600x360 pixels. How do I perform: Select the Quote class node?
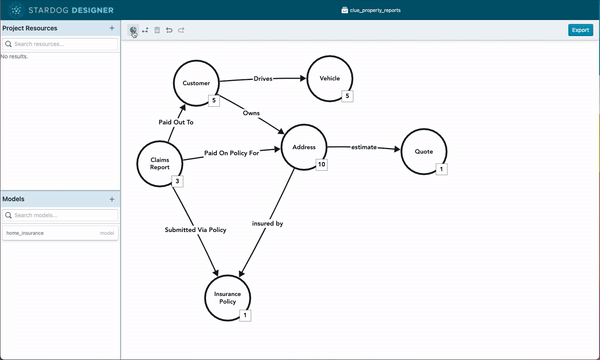pos(424,151)
